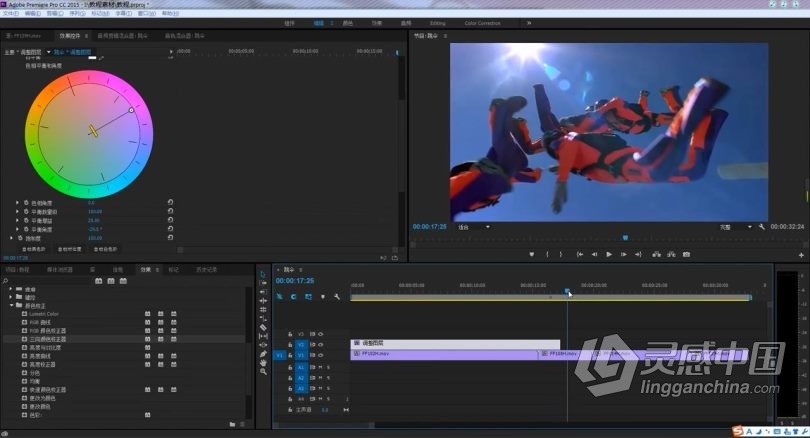Click accelerated effects filter icon in Effects panel
810x438 pixels.
[98, 280]
